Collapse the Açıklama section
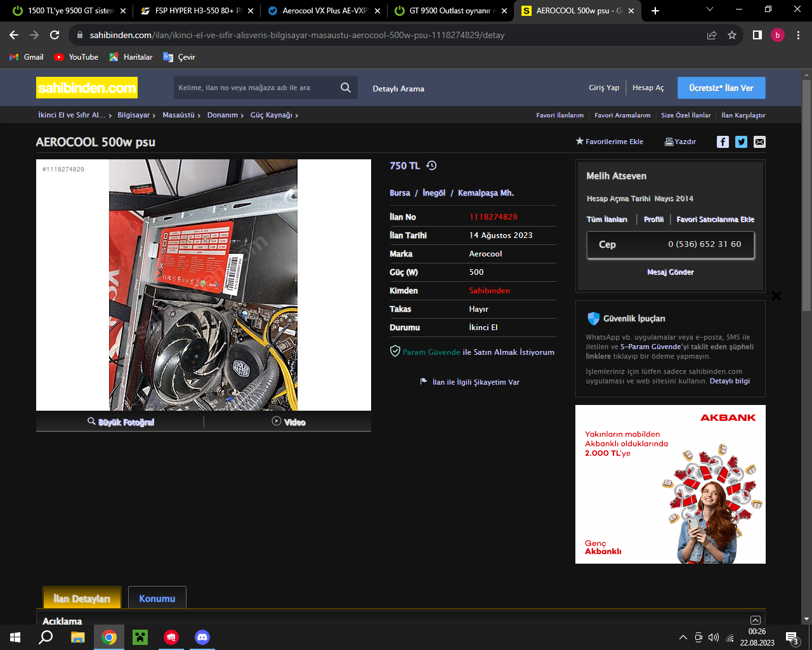 [x=755, y=620]
